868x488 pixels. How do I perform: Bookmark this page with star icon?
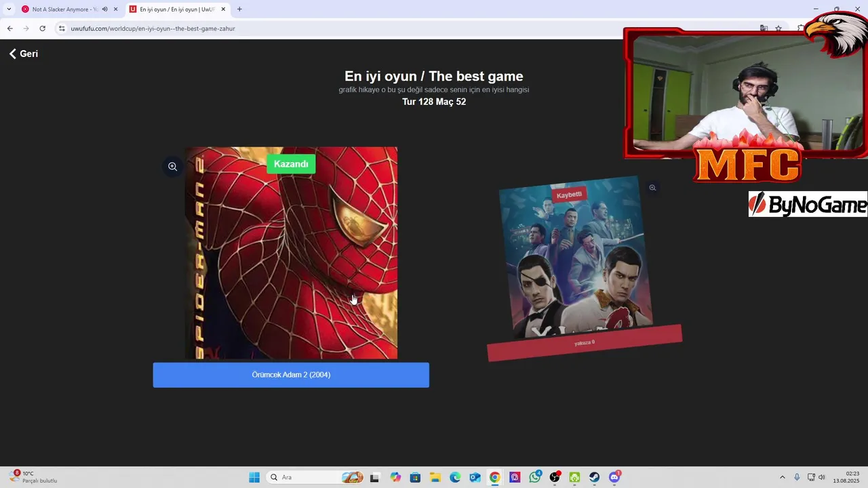pos(778,28)
